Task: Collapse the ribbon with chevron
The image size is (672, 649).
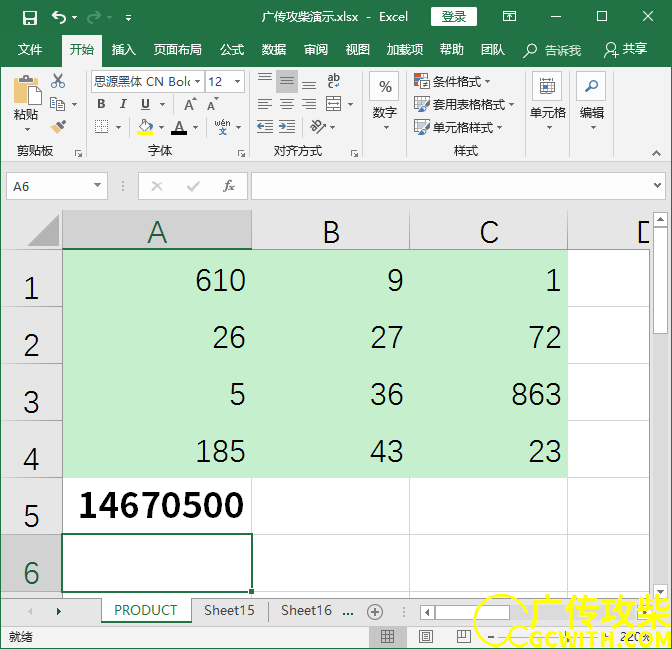Action: click(x=656, y=153)
